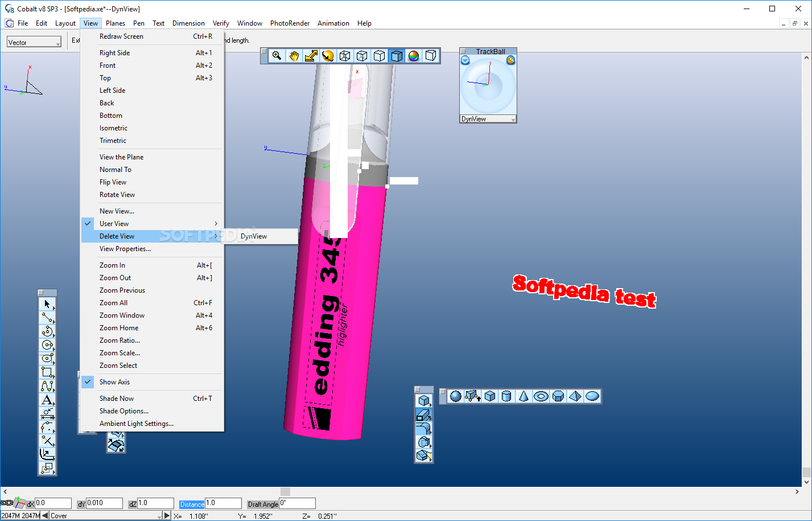The height and width of the screenshot is (521, 812).
Task: Open the PhotoRender menu
Action: [x=290, y=23]
